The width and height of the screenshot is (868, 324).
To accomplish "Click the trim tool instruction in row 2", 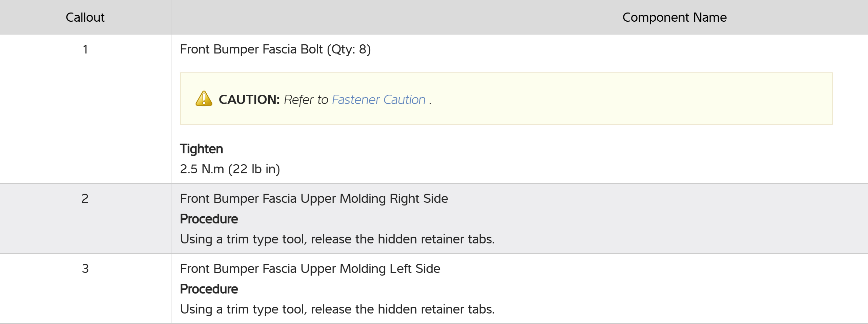I will tap(337, 239).
